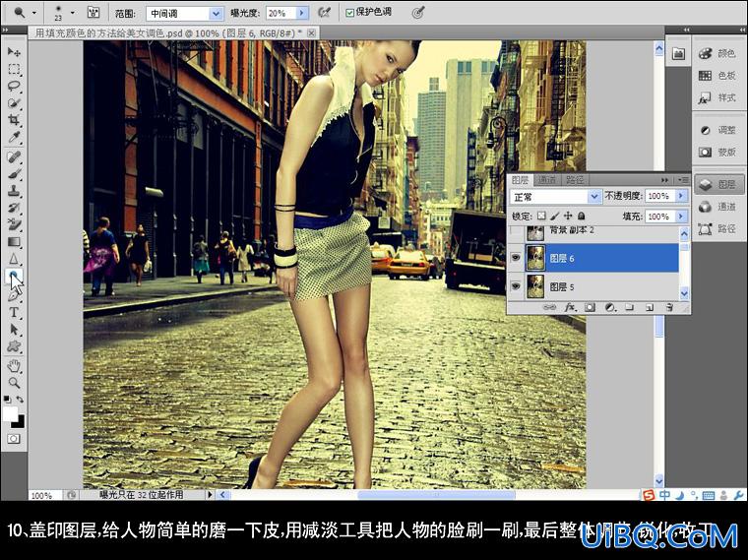Toggle lock position
Viewport: 748px width, 560px height.
(x=568, y=217)
